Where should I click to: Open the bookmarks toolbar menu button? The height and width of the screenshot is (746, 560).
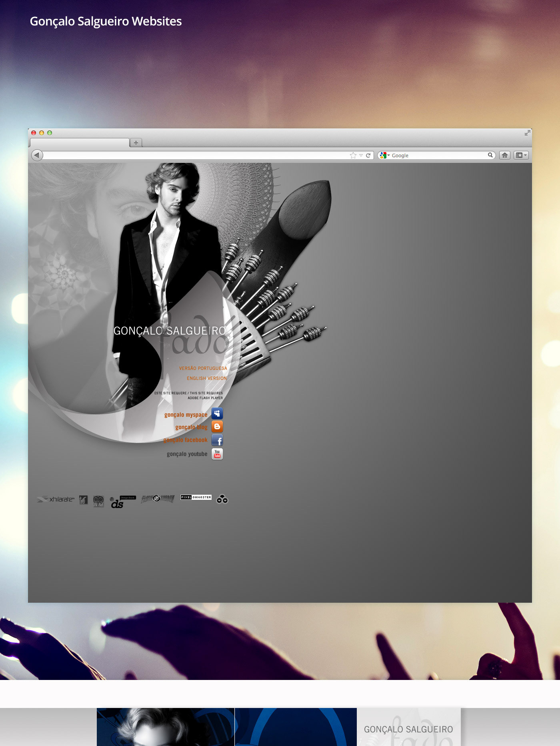(521, 155)
